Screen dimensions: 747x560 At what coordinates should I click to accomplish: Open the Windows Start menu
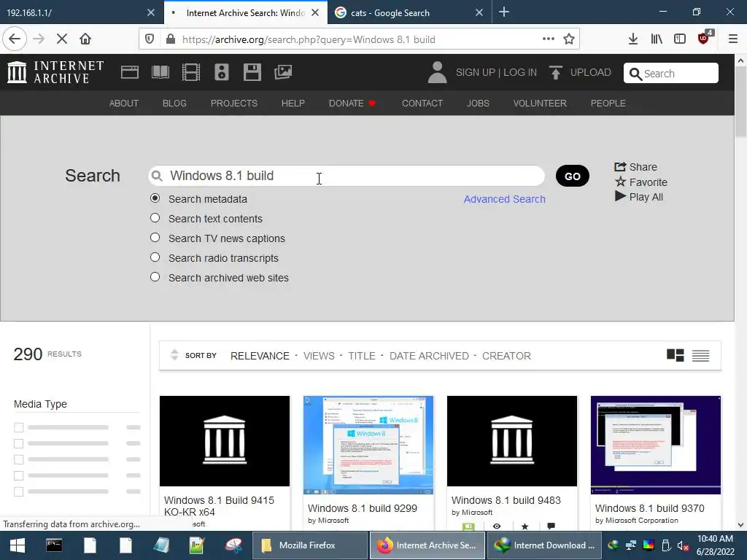coord(18,545)
